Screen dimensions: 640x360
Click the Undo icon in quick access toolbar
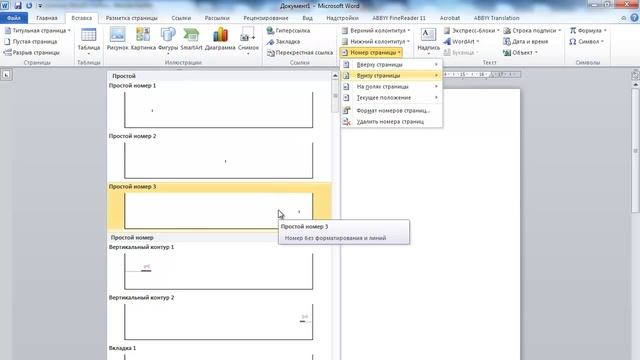pos(29,6)
